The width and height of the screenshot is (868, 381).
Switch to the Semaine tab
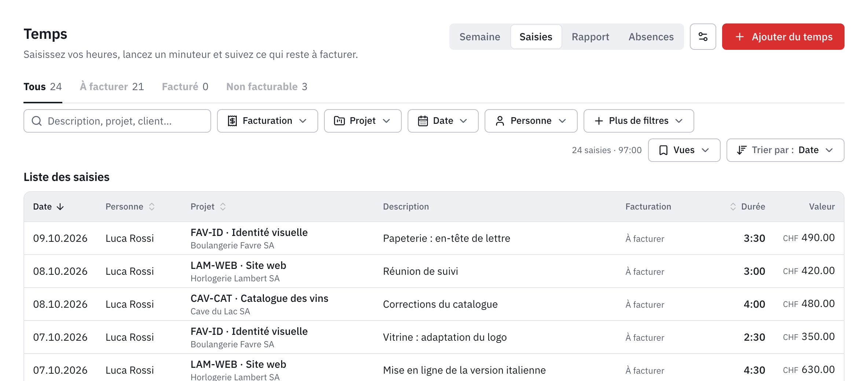[x=480, y=37]
